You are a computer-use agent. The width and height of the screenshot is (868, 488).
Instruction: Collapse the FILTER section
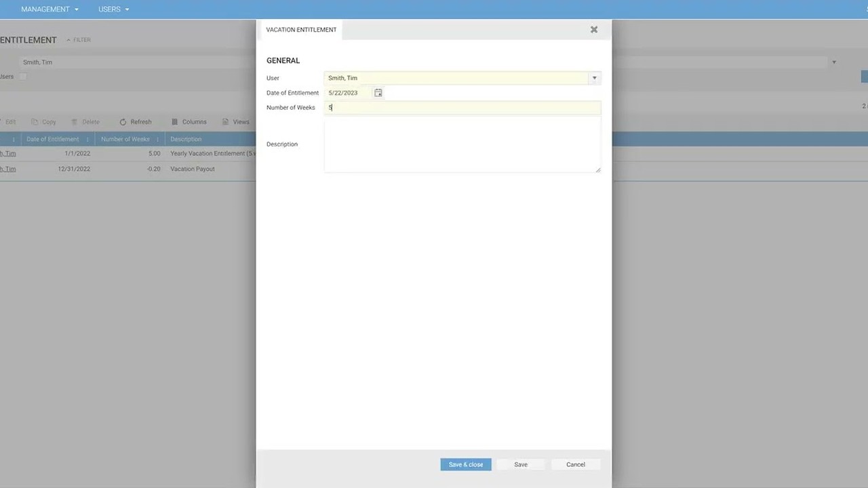(79, 40)
